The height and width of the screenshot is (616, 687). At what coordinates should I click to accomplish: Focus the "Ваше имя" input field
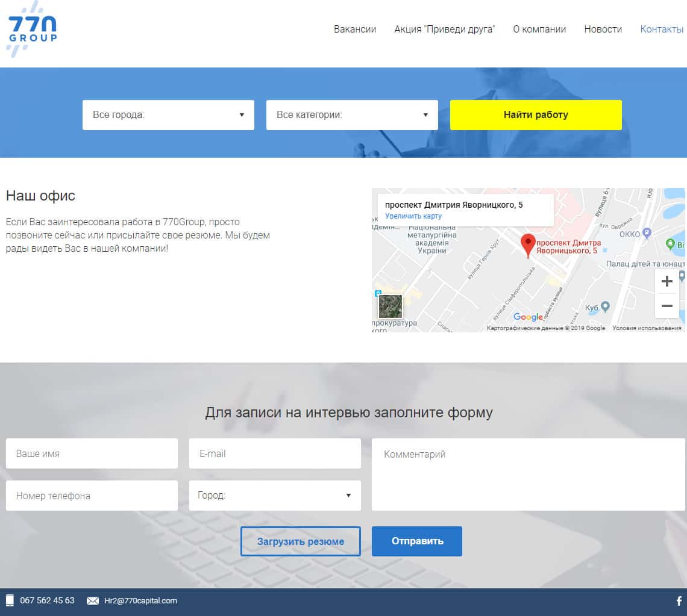92,453
